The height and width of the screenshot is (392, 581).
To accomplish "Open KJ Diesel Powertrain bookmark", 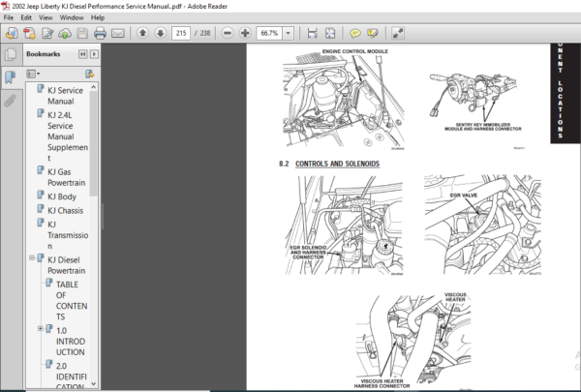I will tap(66, 265).
